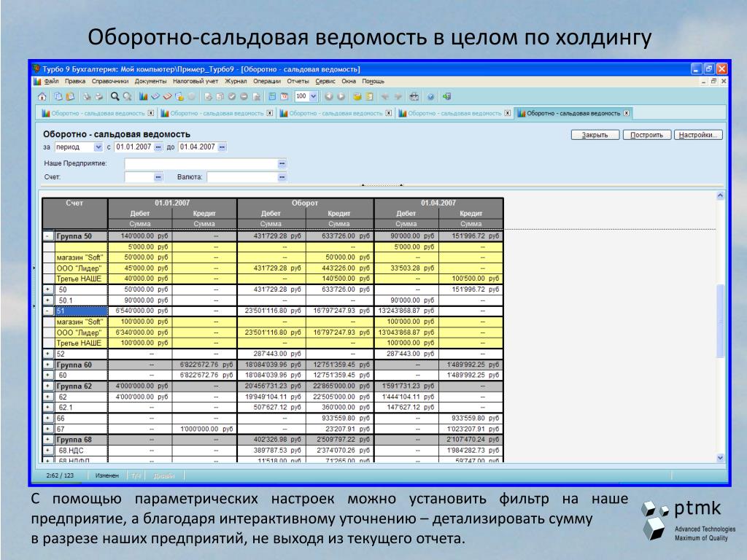
Task: Open date picker for 01.01.2007
Action: tap(158, 147)
